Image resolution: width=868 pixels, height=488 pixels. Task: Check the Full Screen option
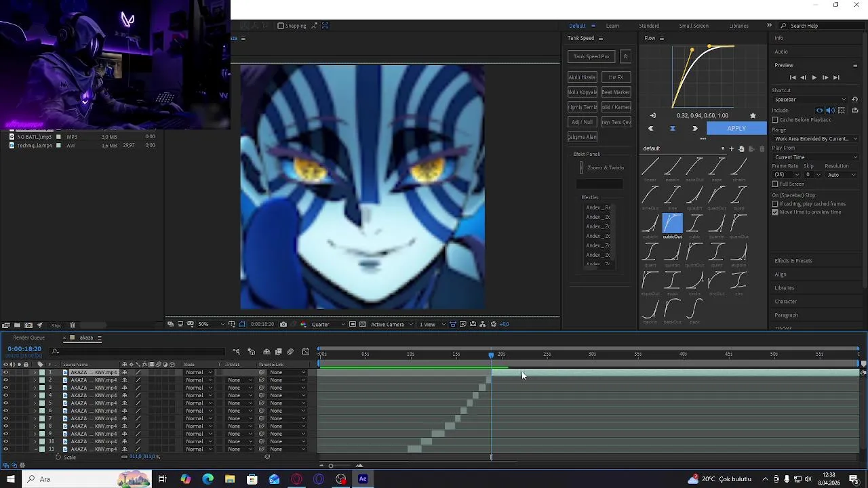coord(775,184)
